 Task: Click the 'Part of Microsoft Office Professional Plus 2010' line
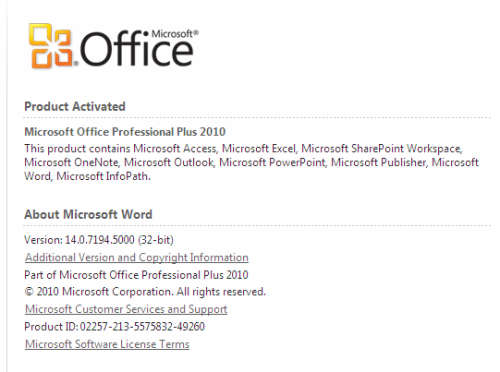(136, 275)
